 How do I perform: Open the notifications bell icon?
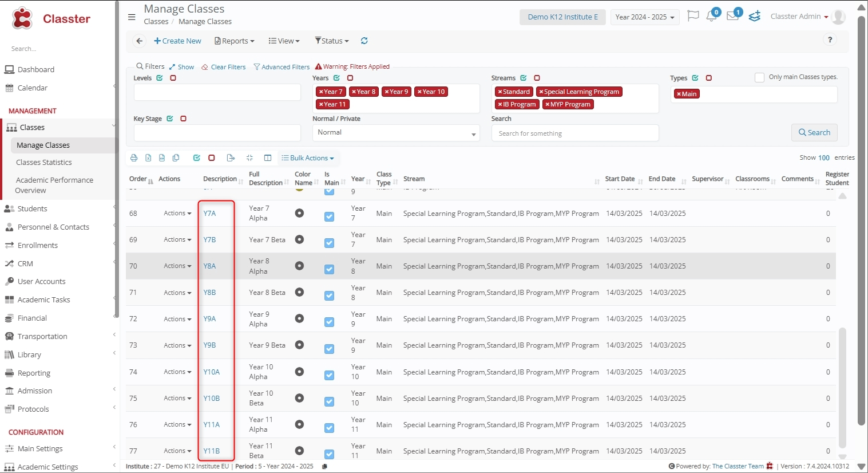[712, 16]
